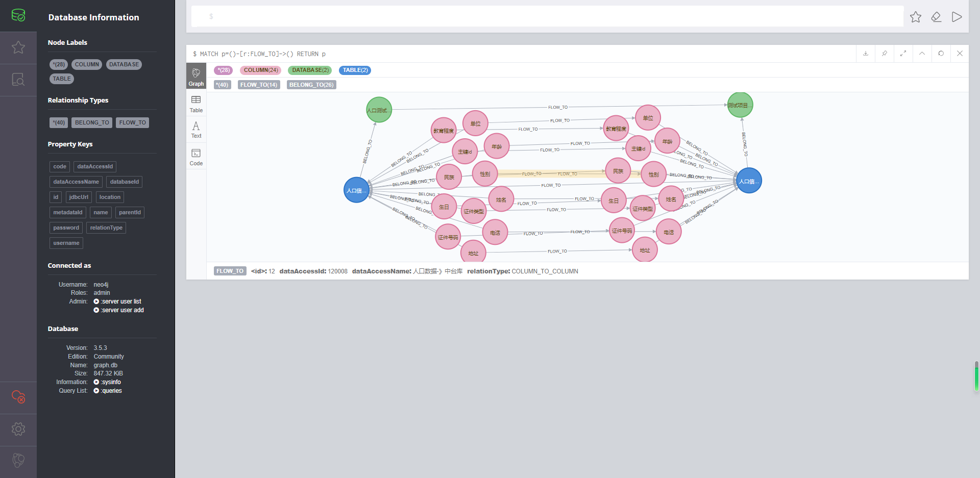Switch to Table view
Image resolution: width=980 pixels, height=478 pixels.
pyautogui.click(x=196, y=104)
